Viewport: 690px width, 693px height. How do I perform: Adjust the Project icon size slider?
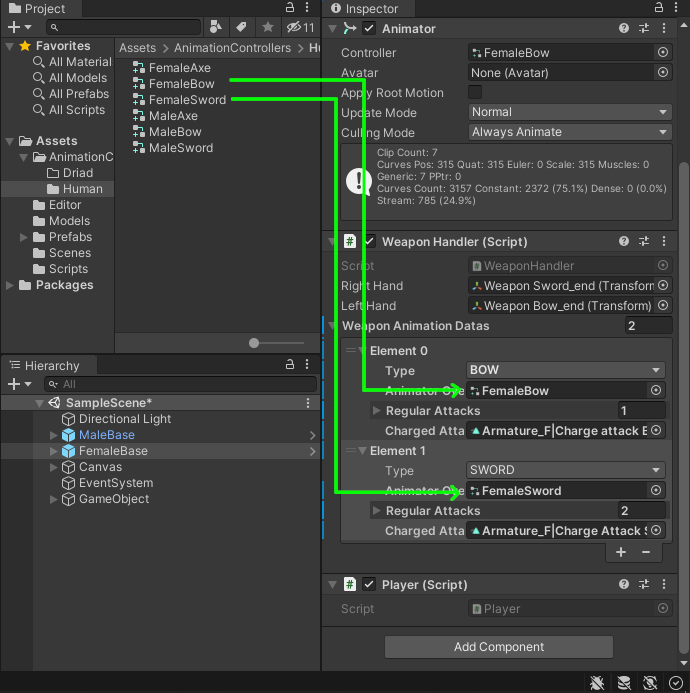(254, 343)
